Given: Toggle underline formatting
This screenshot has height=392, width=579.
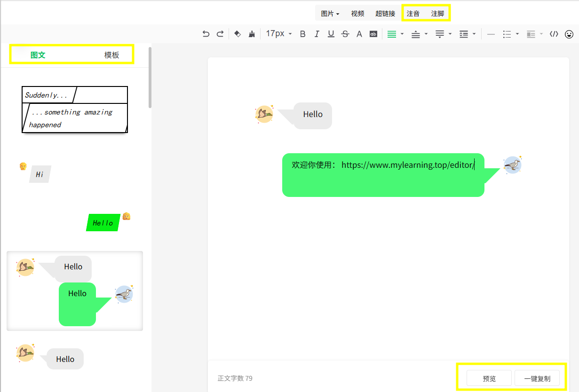Looking at the screenshot, I should pos(331,34).
